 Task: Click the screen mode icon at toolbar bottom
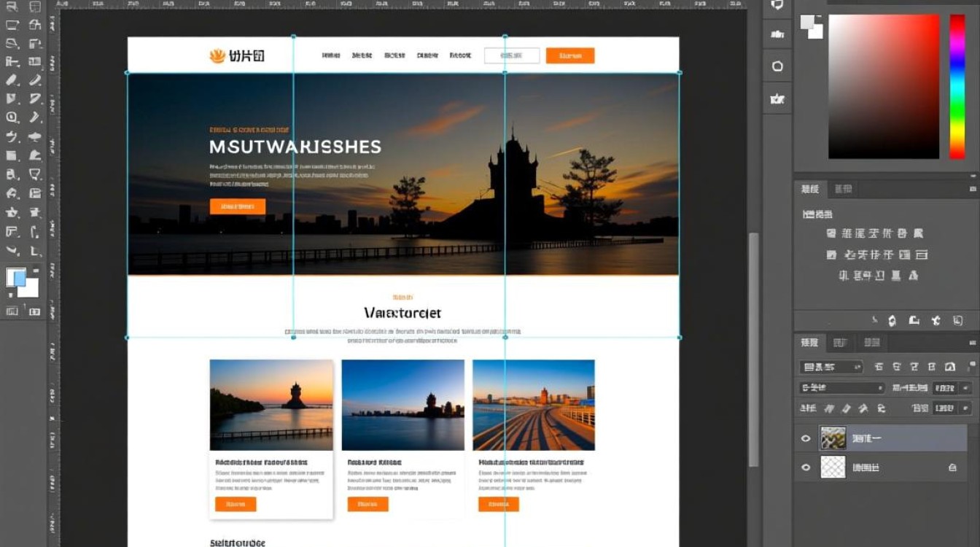(34, 311)
